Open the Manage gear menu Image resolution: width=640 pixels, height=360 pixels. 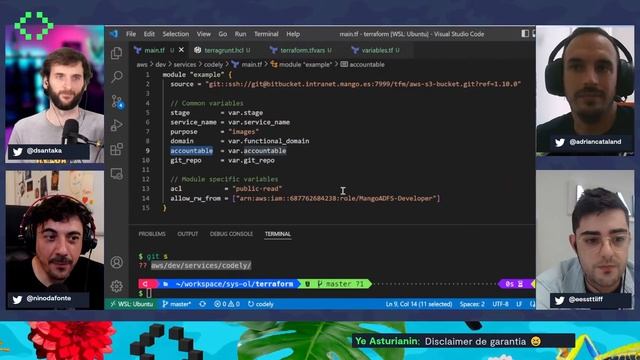click(117, 286)
